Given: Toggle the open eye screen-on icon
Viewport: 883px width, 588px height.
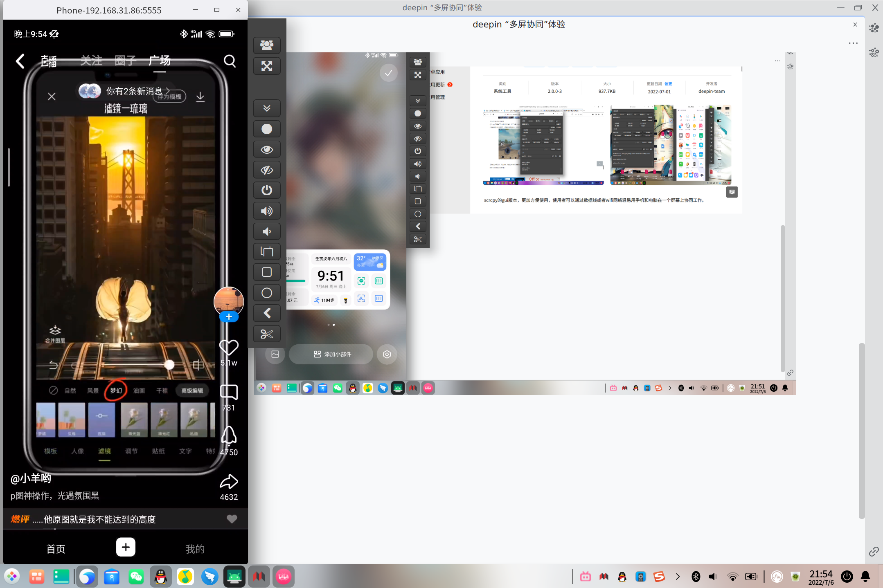Looking at the screenshot, I should (x=267, y=149).
